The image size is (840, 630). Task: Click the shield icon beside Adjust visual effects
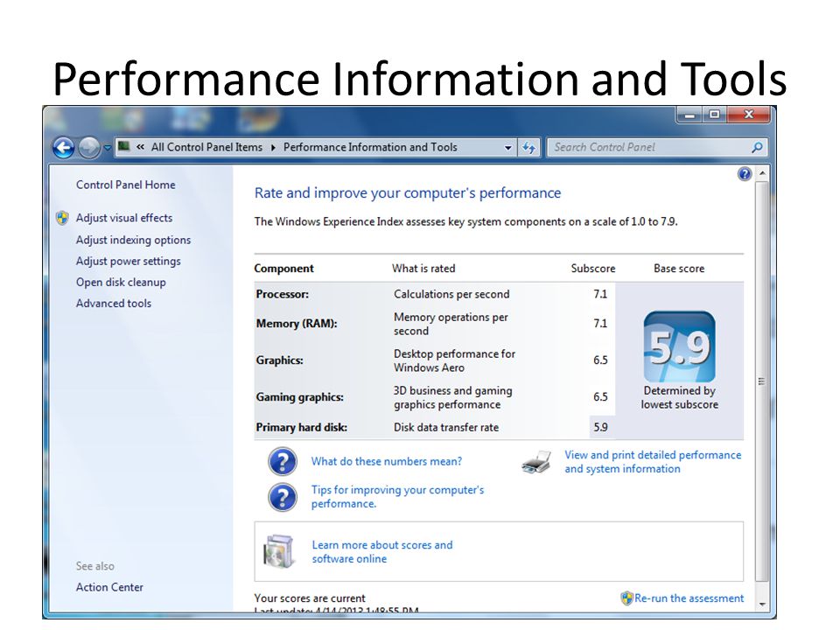62,218
